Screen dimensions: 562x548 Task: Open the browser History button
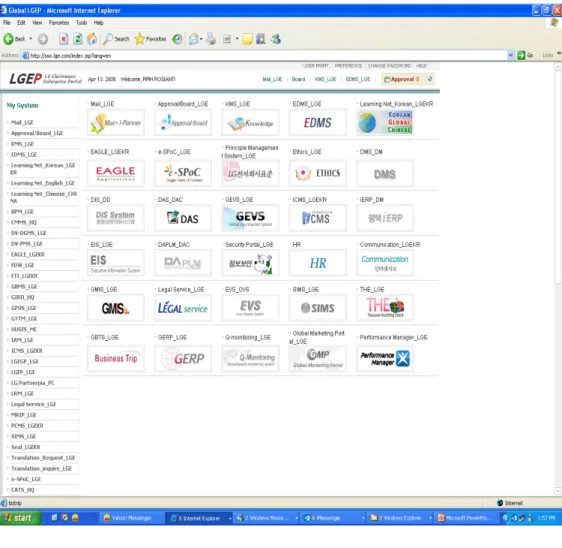point(177,39)
